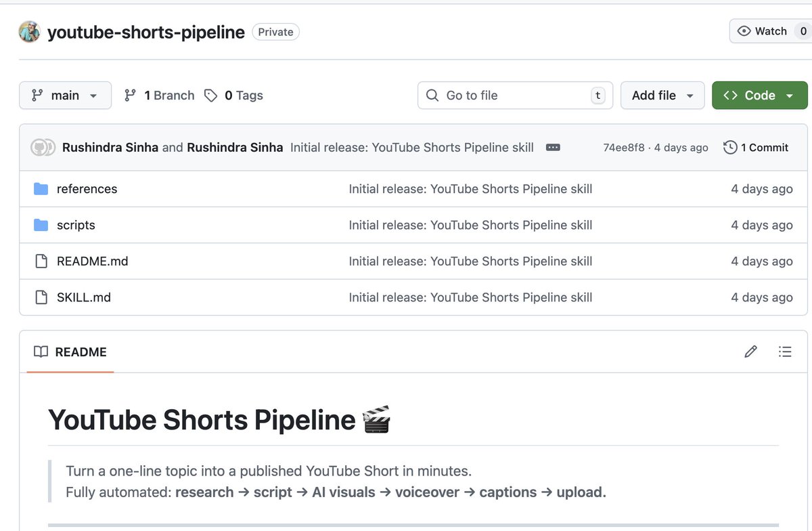Edit the README with the pencil icon

[750, 352]
